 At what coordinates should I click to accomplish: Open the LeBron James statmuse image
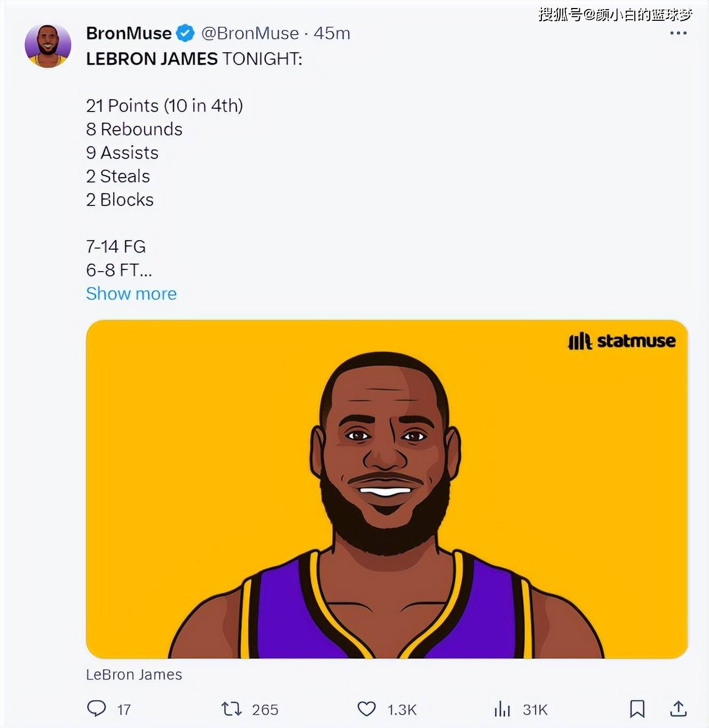(x=387, y=488)
